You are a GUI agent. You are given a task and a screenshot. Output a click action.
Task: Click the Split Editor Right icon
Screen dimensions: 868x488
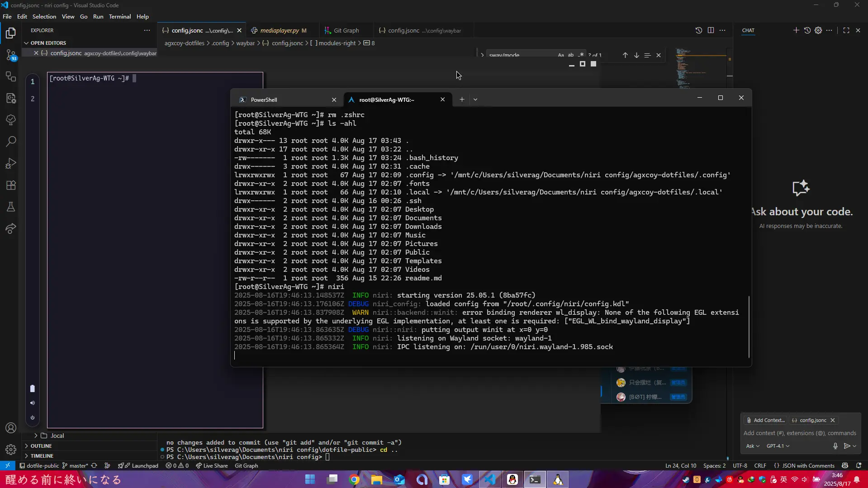coord(711,30)
